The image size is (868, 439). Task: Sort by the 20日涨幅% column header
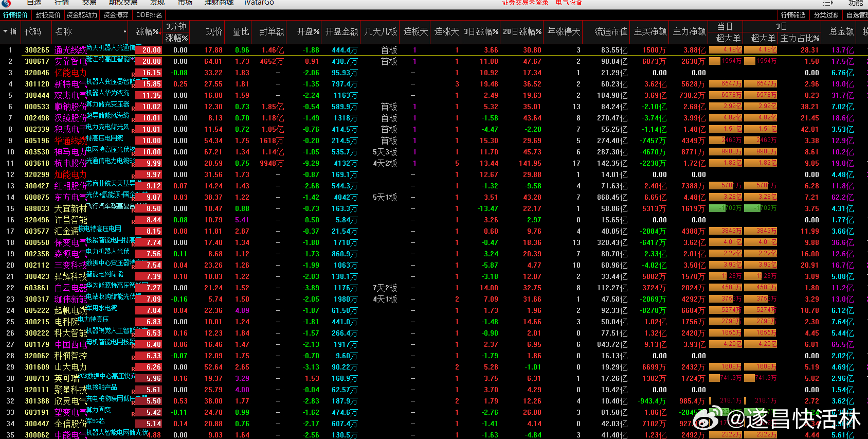tap(522, 31)
